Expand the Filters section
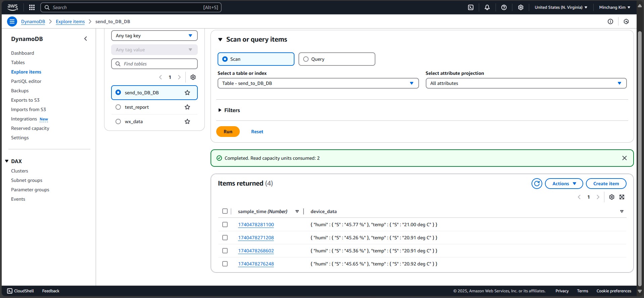644x298 pixels. [x=229, y=110]
